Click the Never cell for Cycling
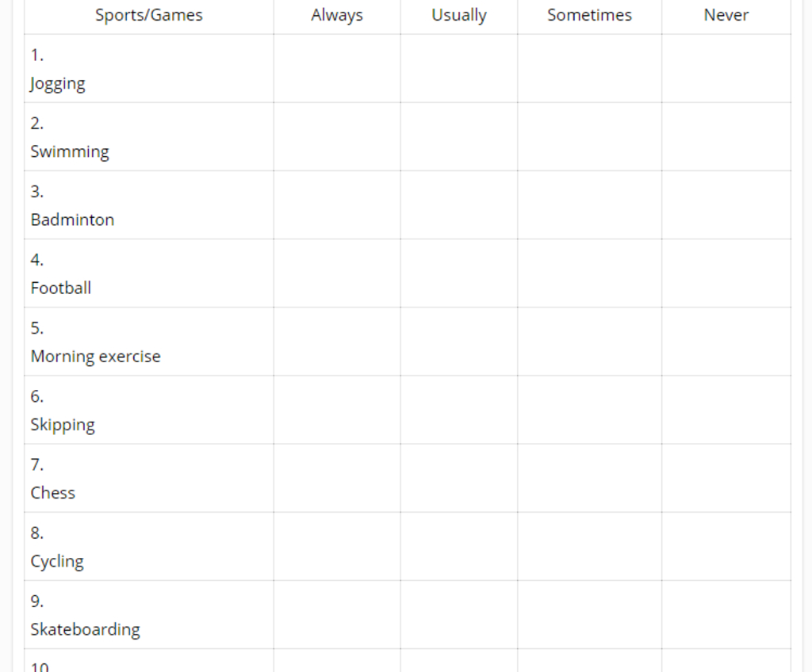Screen dimensions: 812x672 point(726,546)
